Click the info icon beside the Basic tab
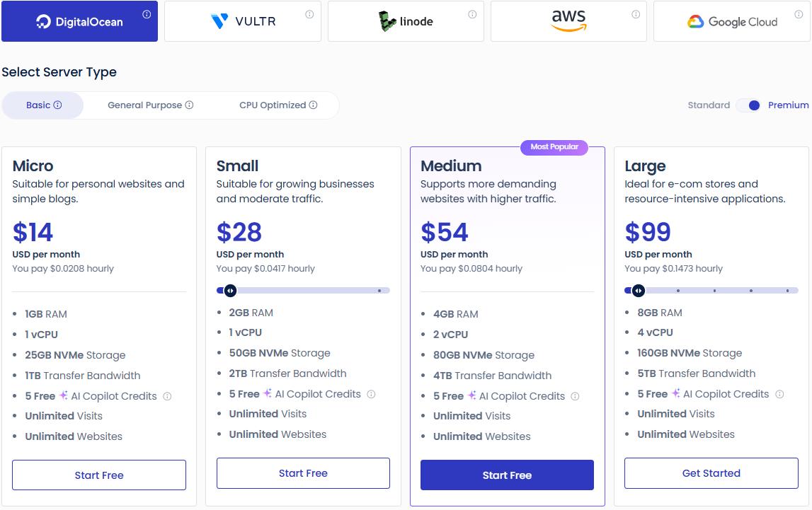The height and width of the screenshot is (510, 812). click(57, 105)
